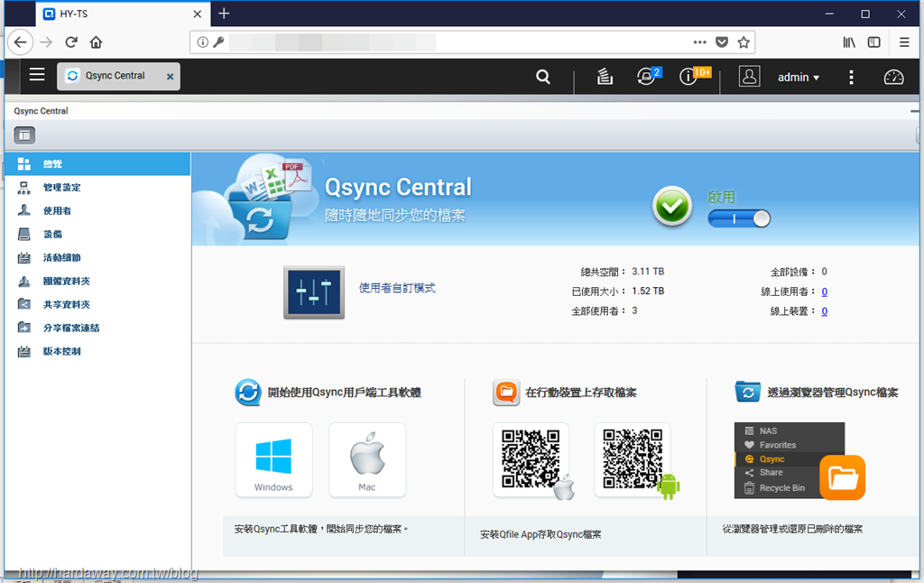Click the iOS Qfile QR code
Screen dimensions: 924x583
click(x=531, y=459)
